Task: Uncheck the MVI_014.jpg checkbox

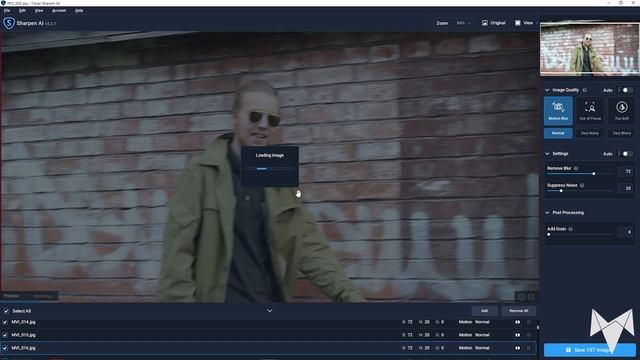Action: tap(5, 322)
